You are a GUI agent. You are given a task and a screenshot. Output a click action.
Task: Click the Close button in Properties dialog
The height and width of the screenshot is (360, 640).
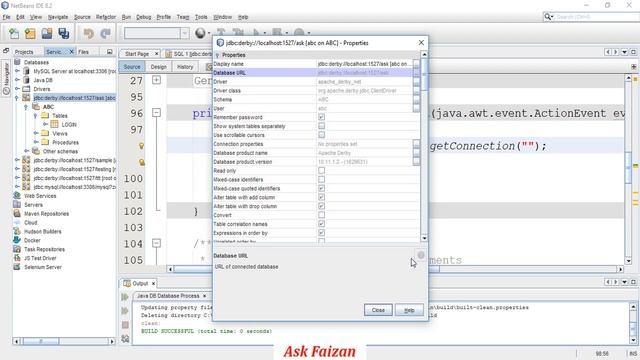(378, 310)
